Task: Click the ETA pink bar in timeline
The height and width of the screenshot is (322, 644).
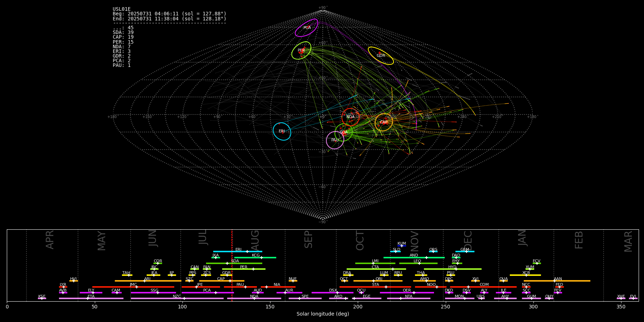Action: [x=91, y=298]
